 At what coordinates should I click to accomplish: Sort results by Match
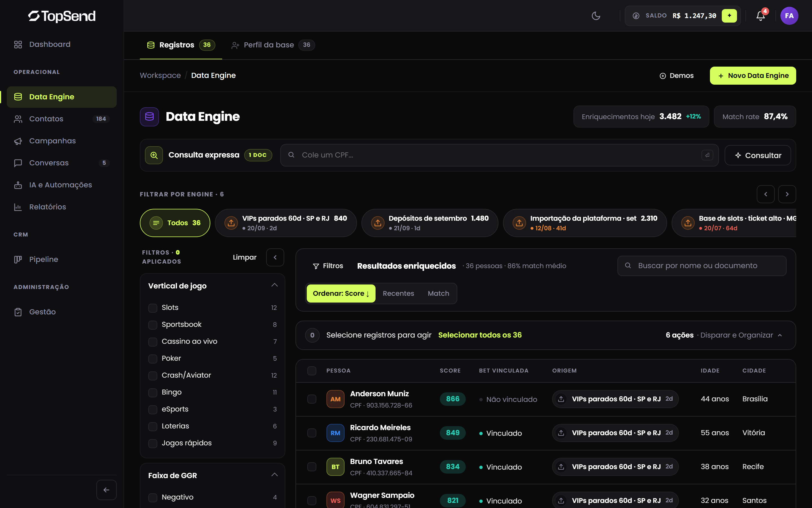point(438,293)
